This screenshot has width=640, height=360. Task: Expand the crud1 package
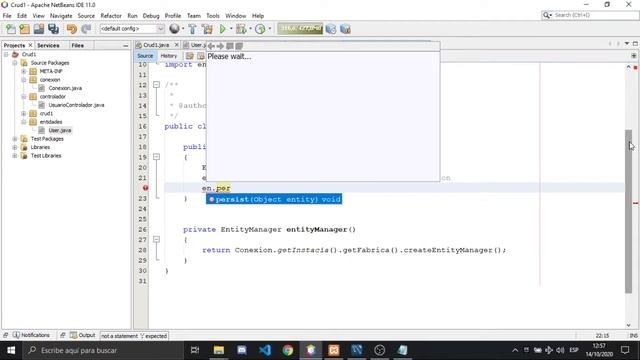[x=24, y=113]
